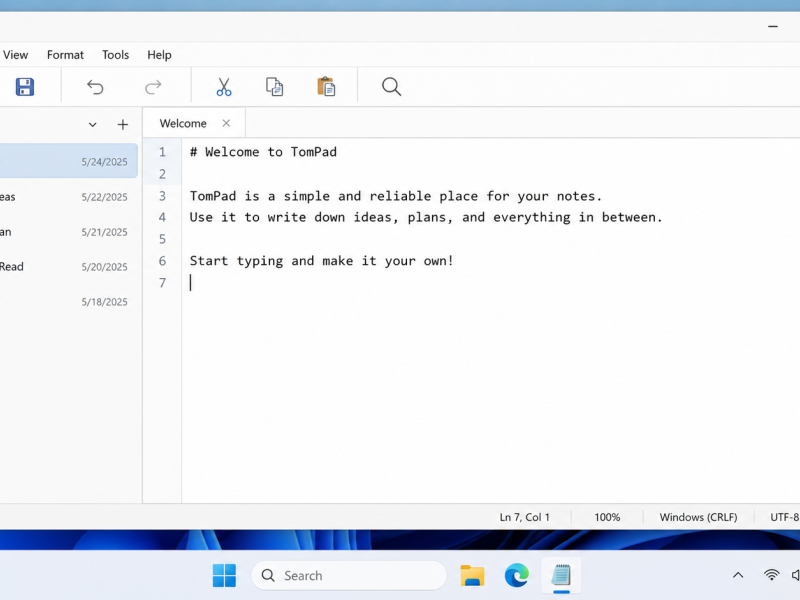Redo the last undone action
Screen dimensions: 800x600
pyautogui.click(x=153, y=87)
